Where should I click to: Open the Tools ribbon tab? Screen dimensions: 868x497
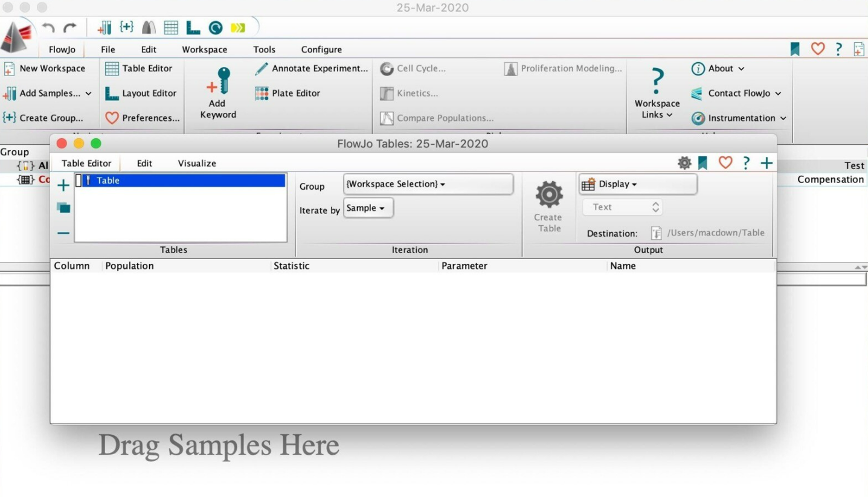pos(264,50)
